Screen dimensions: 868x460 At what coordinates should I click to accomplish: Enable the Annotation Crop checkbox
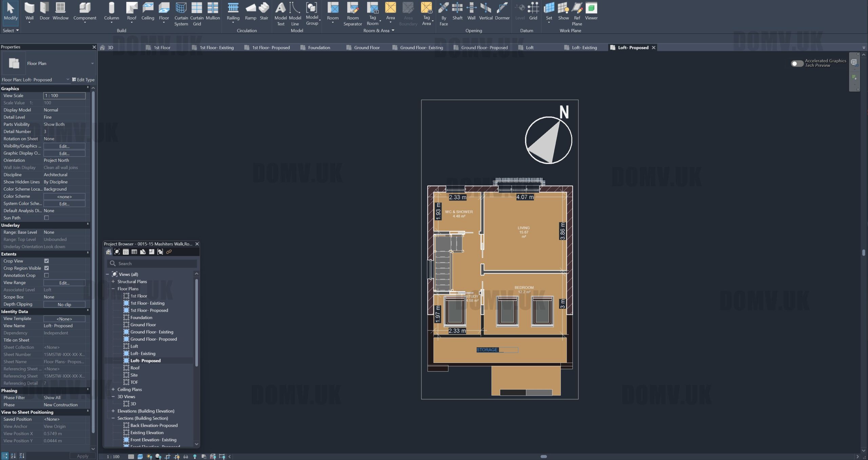pos(46,275)
